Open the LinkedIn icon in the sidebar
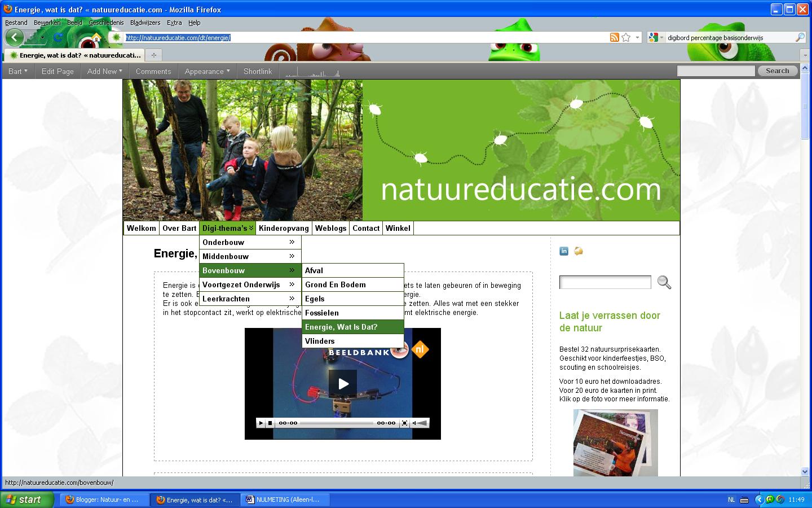This screenshot has width=812, height=508. 564,251
